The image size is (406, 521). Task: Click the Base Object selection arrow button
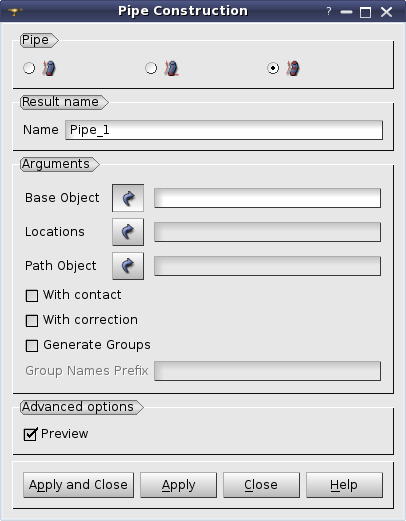click(128, 198)
